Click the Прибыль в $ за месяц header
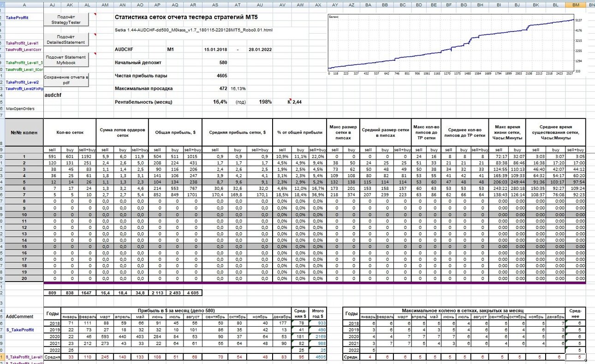 [177, 311]
